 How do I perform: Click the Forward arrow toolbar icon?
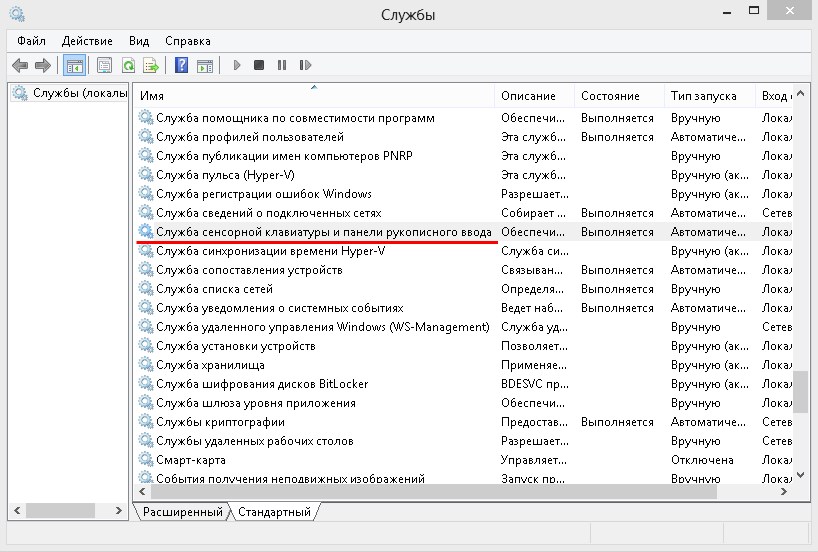pyautogui.click(x=43, y=65)
